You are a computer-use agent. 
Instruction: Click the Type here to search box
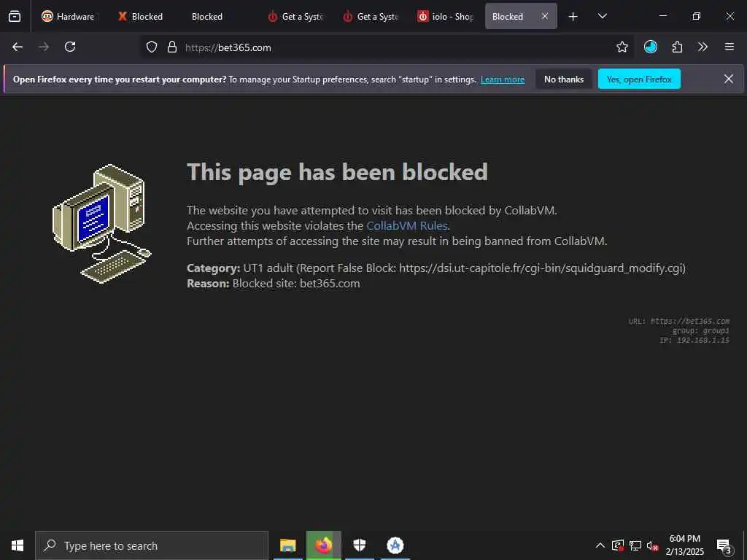pos(152,545)
